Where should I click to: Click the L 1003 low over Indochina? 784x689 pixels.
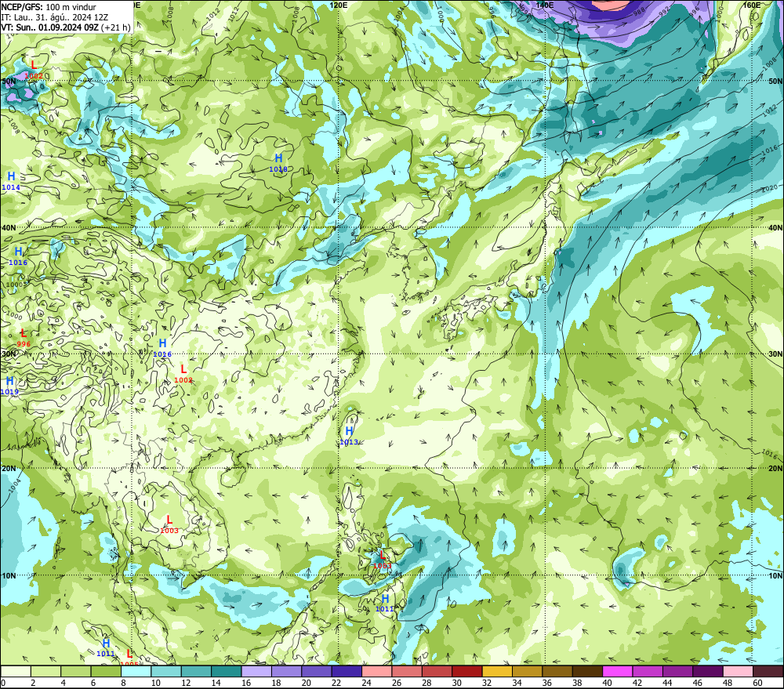point(169,524)
